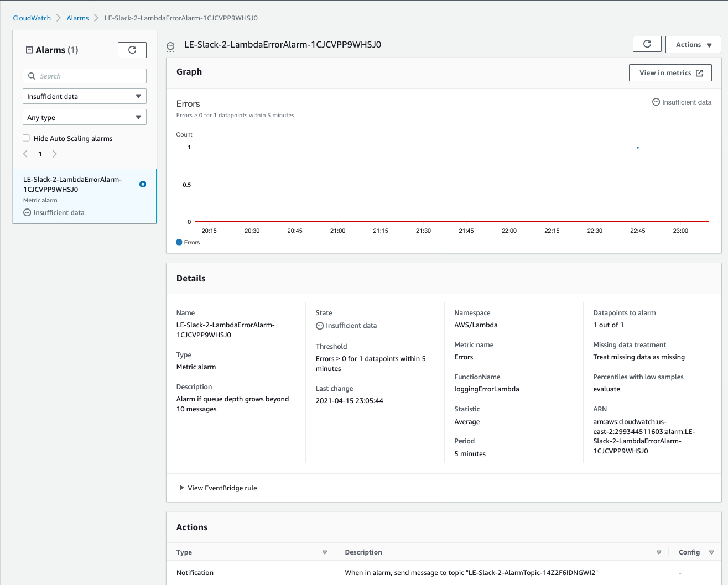The width and height of the screenshot is (728, 585).
Task: Expand the View EventBridge rule section
Action: coord(182,488)
